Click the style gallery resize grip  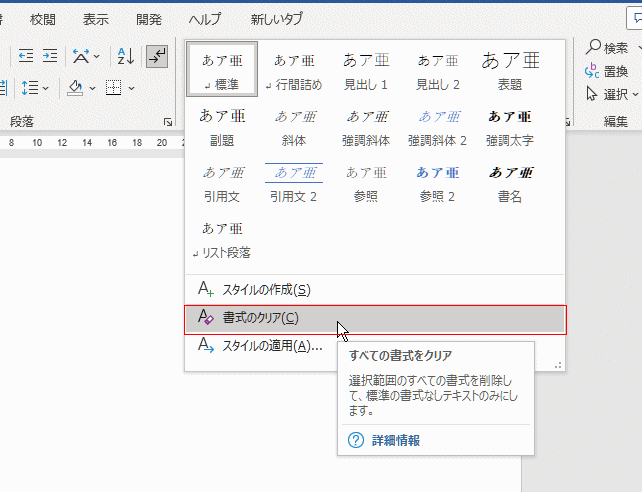[558, 365]
